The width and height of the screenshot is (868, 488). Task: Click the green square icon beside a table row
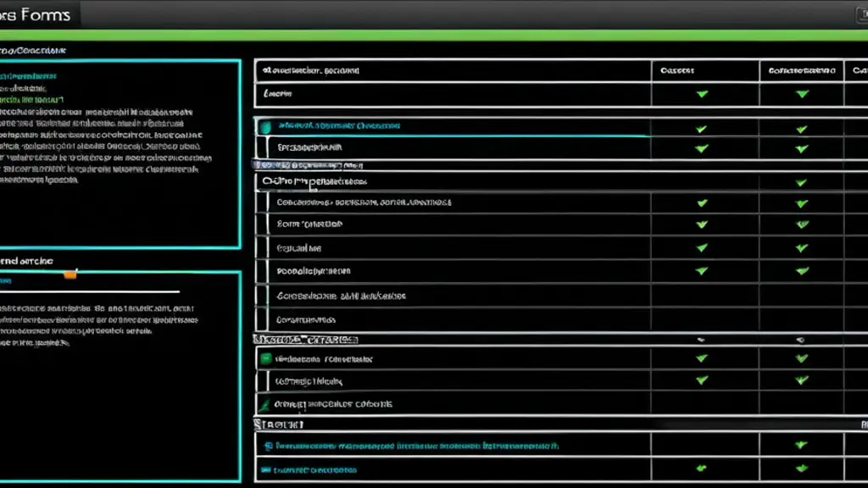[265, 359]
